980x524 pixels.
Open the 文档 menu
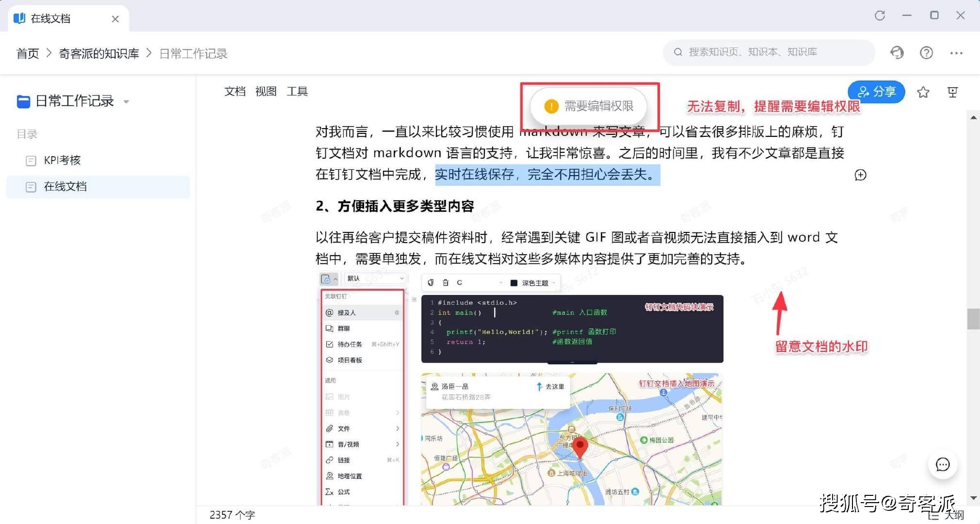[x=235, y=91]
